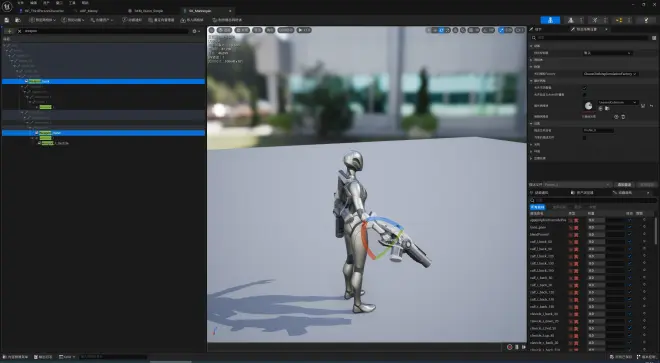Open details panel view options grid icon
The image size is (660, 363).
(654, 38)
